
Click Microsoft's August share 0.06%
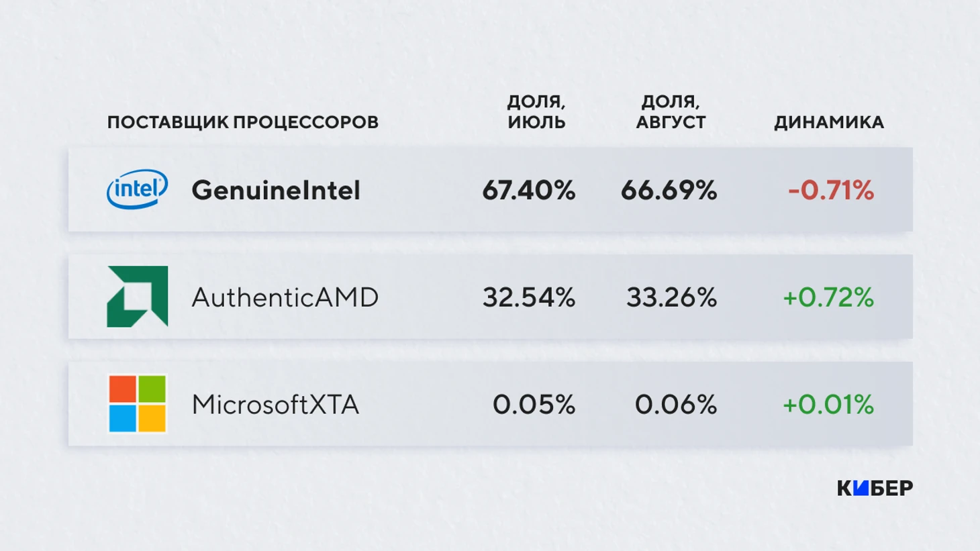point(676,405)
